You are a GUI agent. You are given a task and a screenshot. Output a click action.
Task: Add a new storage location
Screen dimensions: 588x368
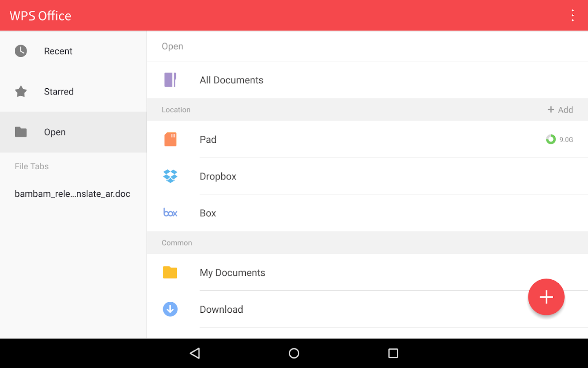click(560, 110)
